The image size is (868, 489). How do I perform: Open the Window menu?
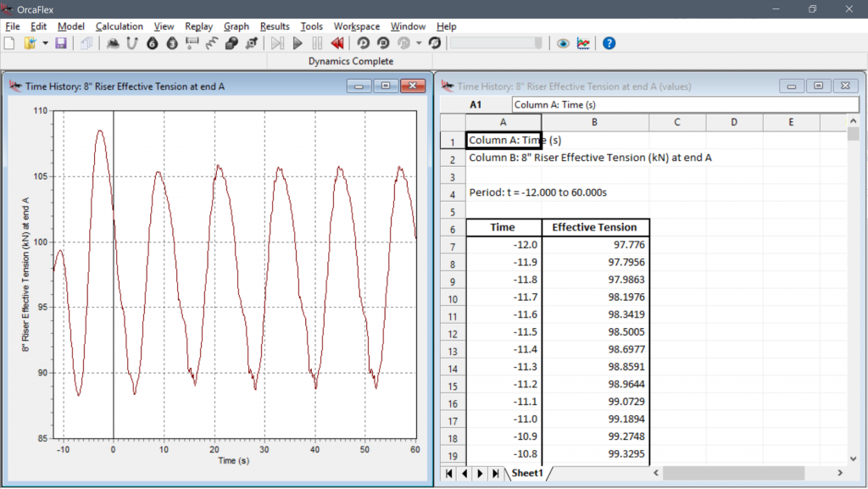click(408, 26)
